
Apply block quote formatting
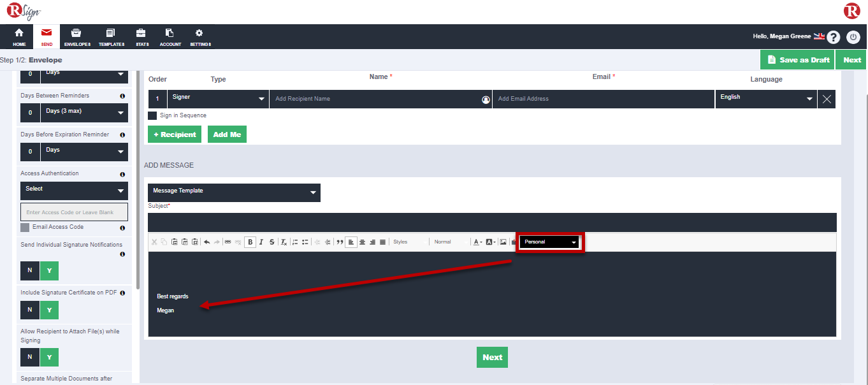point(340,242)
